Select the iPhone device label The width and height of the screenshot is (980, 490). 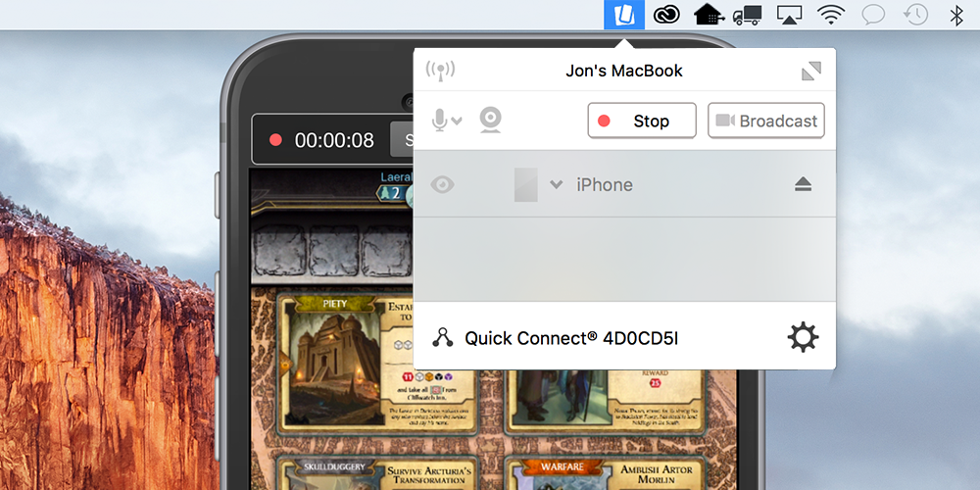point(605,185)
